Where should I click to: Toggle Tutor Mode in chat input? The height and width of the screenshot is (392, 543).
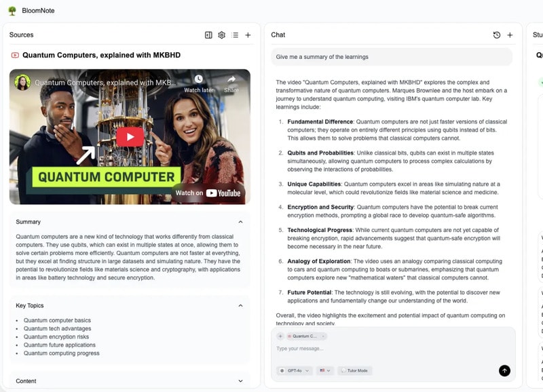pos(355,371)
